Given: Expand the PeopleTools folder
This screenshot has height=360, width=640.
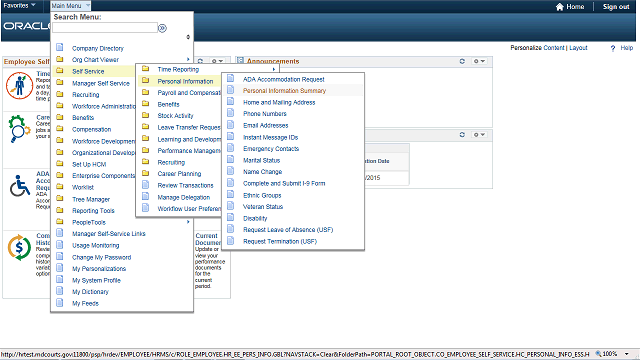Looking at the screenshot, I should [x=89, y=222].
